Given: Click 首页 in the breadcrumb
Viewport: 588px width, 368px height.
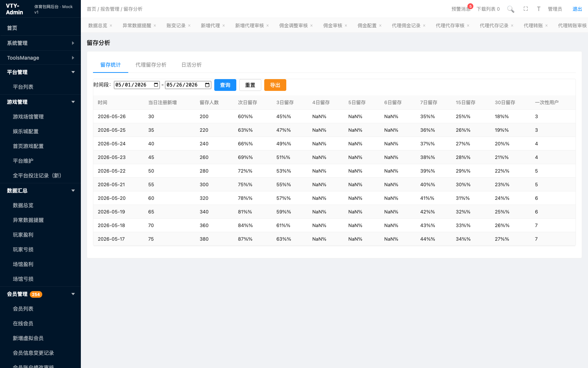Looking at the screenshot, I should [92, 9].
